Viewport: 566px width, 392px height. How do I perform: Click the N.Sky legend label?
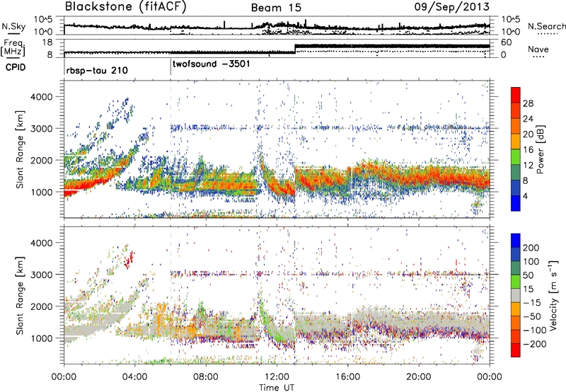click(13, 26)
